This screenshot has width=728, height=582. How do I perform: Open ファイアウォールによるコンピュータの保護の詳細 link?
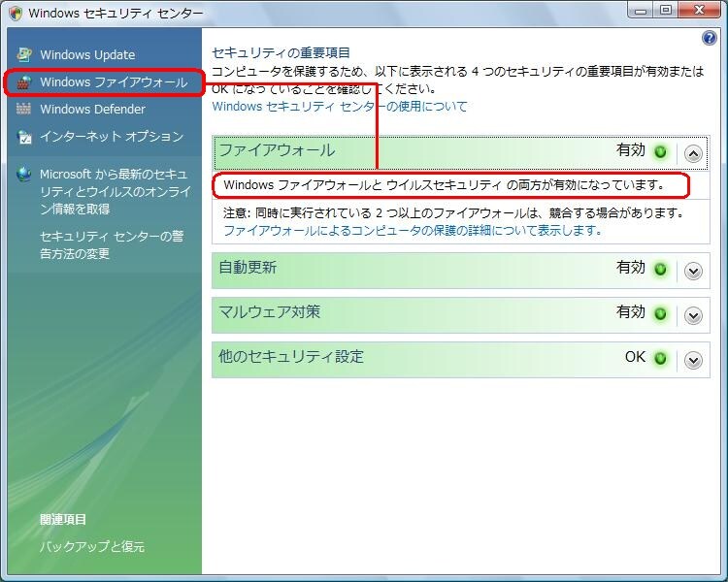coord(413,230)
